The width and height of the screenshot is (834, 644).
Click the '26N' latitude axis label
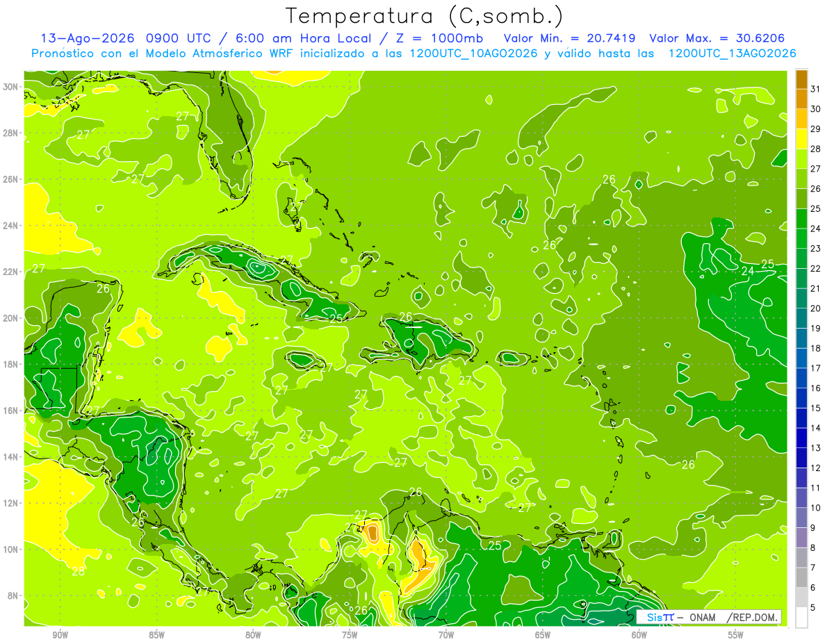pos(11,179)
